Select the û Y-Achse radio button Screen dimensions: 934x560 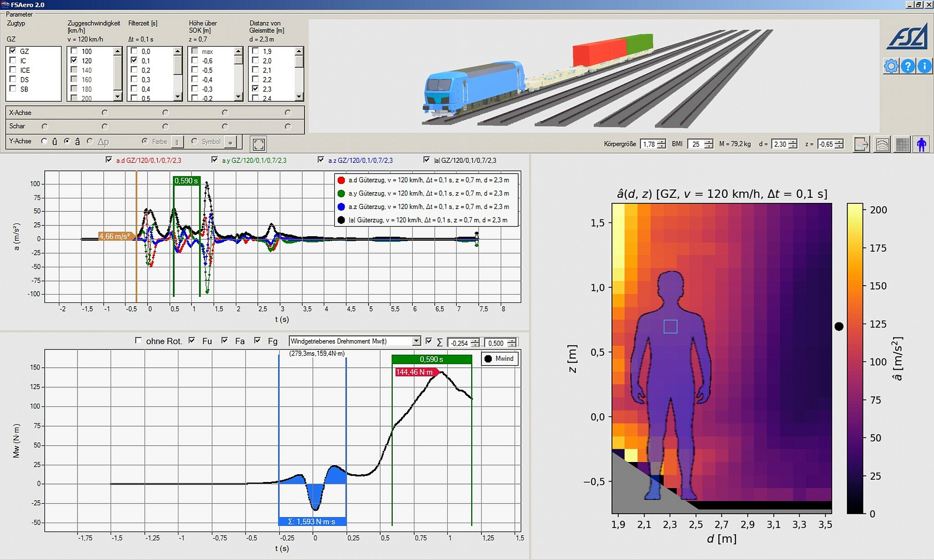click(44, 141)
